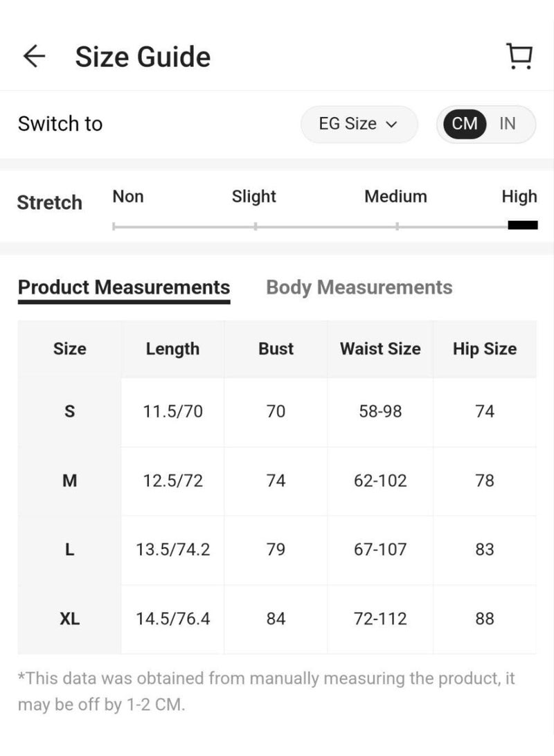Click the Hip Size column header

click(x=485, y=349)
